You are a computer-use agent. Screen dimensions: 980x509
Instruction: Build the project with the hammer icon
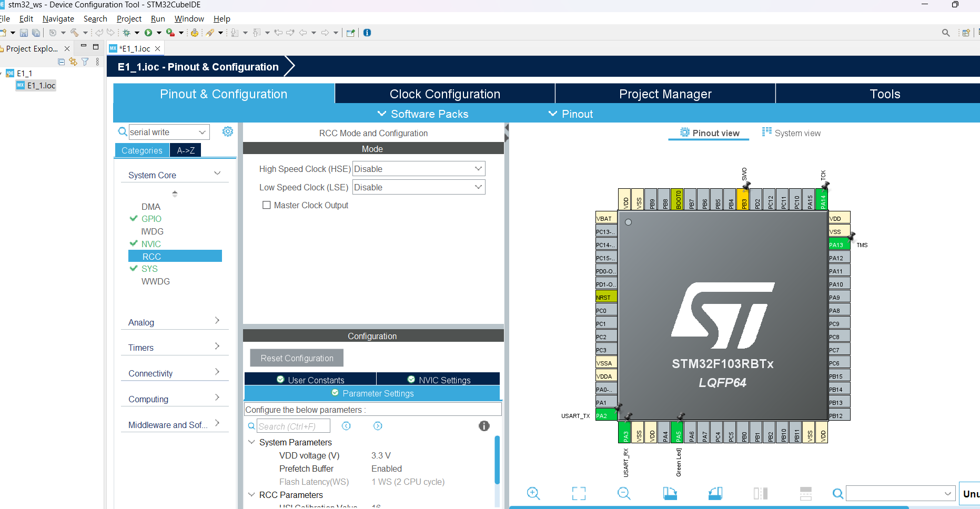tap(75, 33)
